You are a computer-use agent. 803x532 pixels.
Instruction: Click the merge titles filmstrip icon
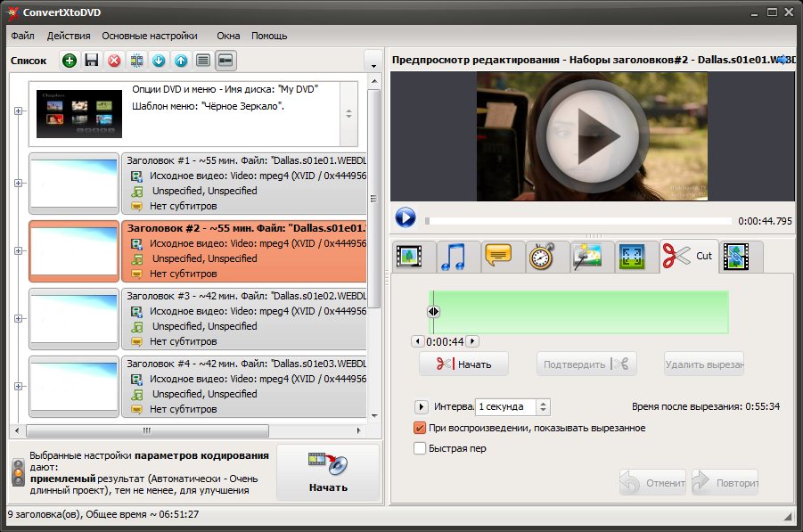136,61
